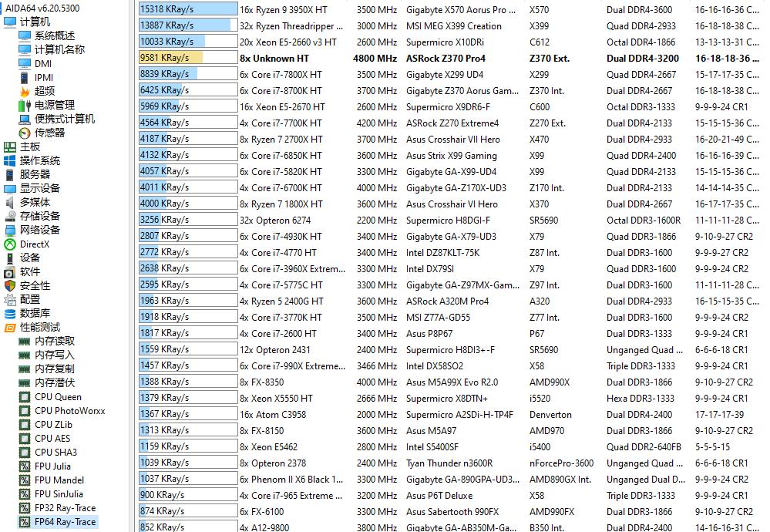Select the 系统概述 icon
Screen dimensions: 770x532
[x=25, y=36]
